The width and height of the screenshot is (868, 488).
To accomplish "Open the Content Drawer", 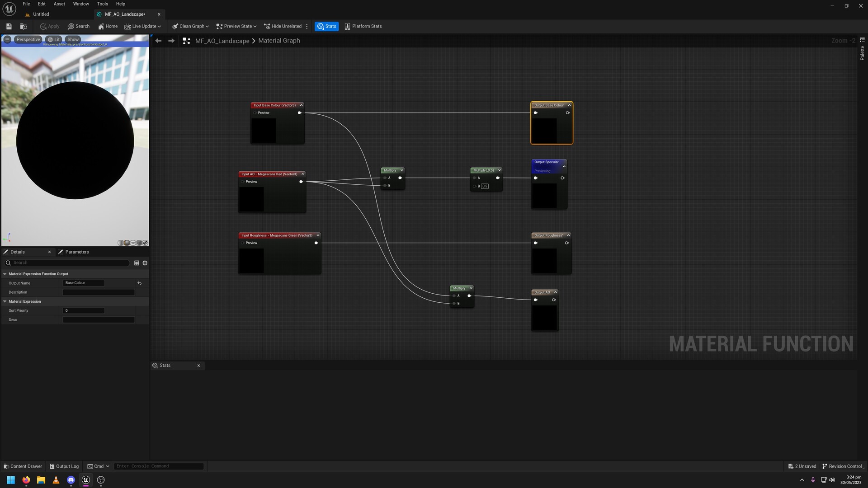I will coord(22,466).
